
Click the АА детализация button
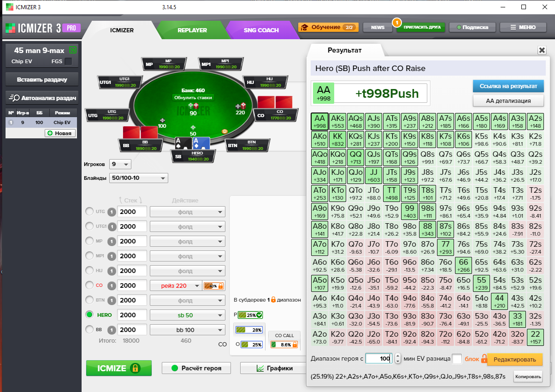pos(508,101)
